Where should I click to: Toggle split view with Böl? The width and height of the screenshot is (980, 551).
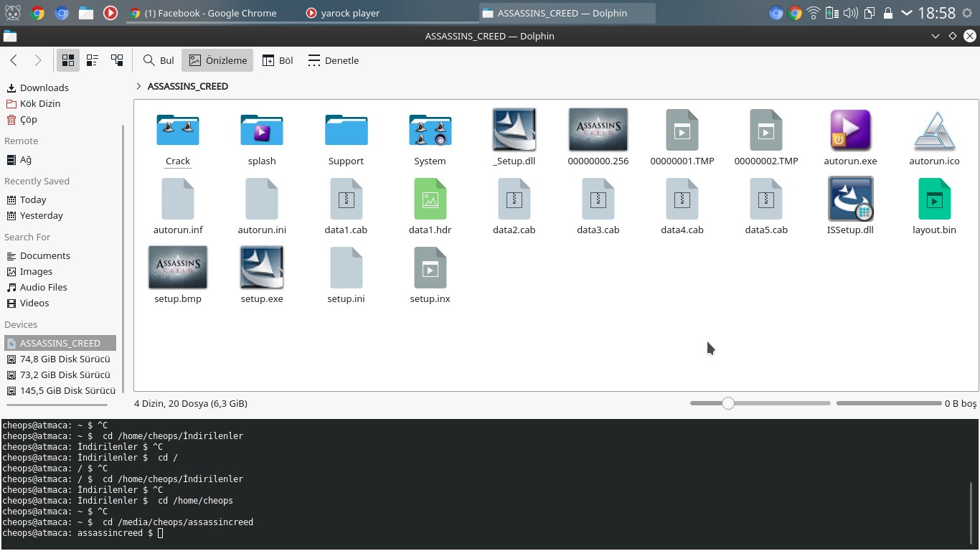278,60
